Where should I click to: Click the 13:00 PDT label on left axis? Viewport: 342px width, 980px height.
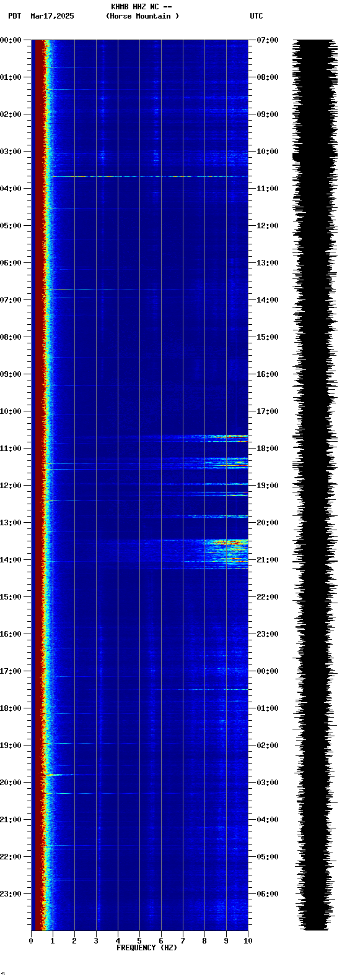click(x=11, y=523)
